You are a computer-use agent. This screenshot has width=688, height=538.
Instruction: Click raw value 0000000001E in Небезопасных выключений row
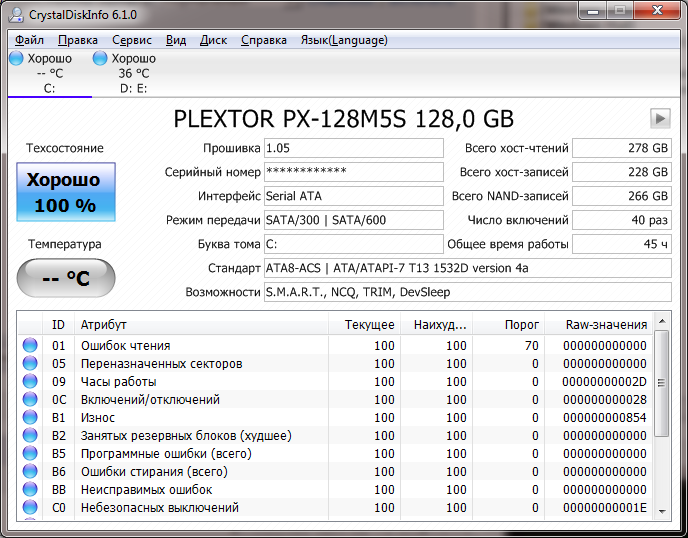pos(605,508)
